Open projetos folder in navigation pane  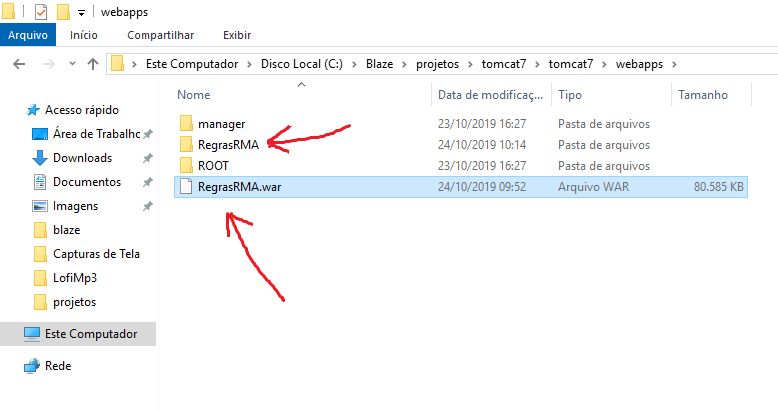[74, 302]
